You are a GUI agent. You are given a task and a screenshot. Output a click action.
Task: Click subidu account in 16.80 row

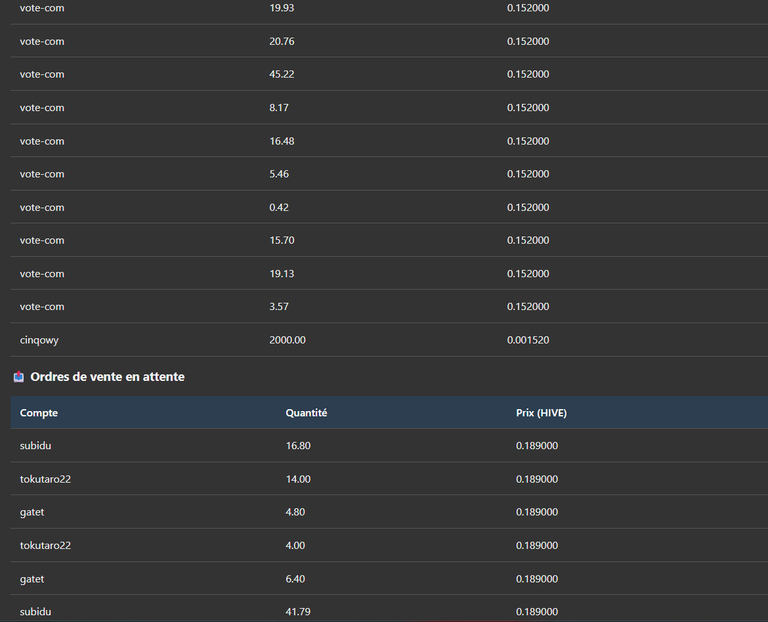coord(35,446)
